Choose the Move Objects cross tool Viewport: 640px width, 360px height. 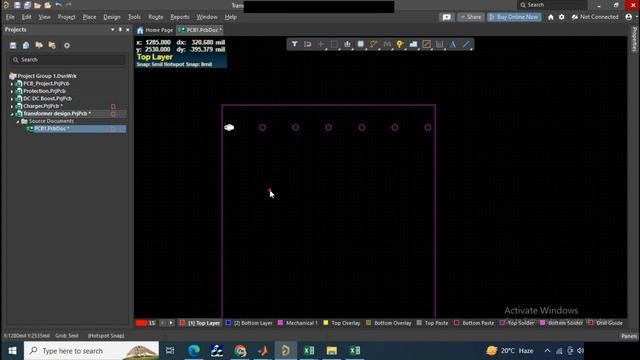click(321, 44)
